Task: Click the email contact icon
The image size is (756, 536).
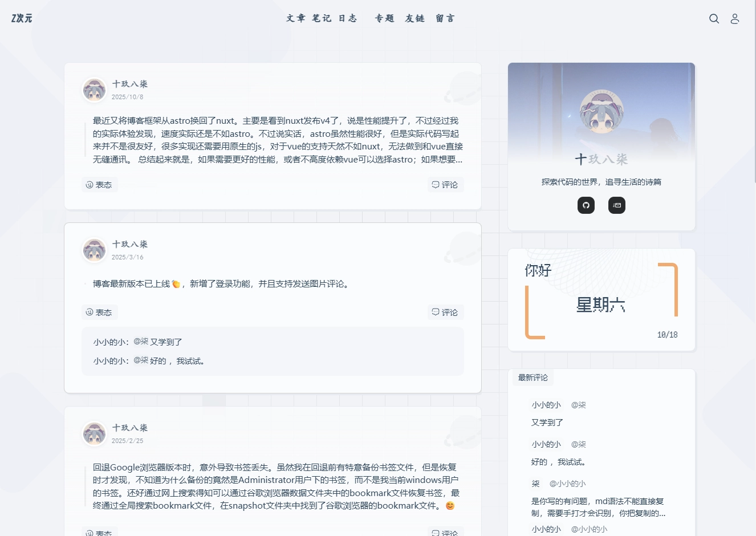Action: [617, 205]
